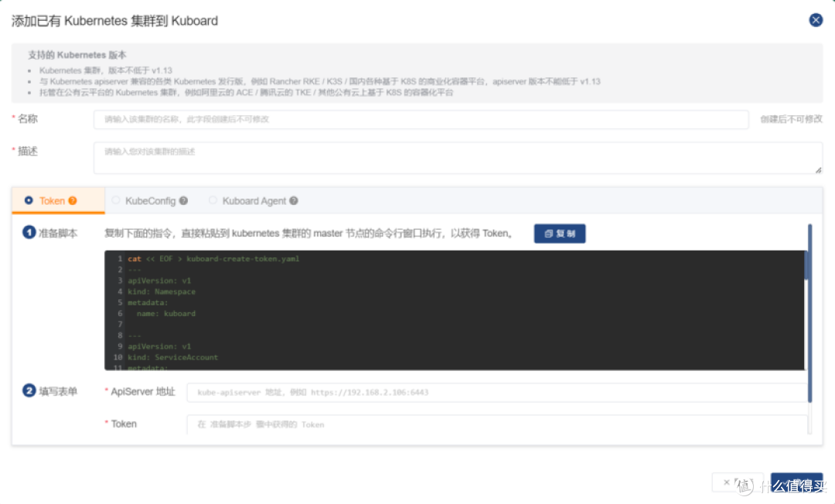Image resolution: width=835 pixels, height=504 pixels.
Task: Close the add cluster dialog
Action: point(816,20)
